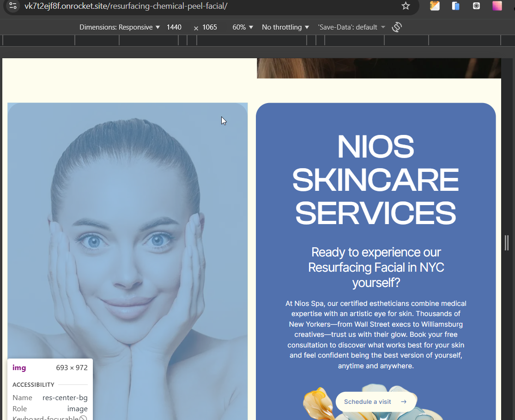
Task: Click the 'res-center-bg' name value
Action: pyautogui.click(x=65, y=398)
